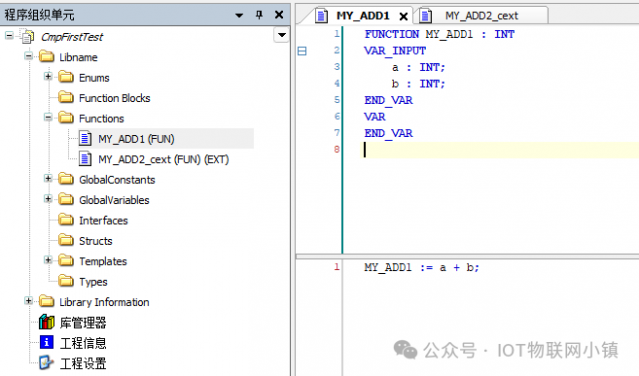Image resolution: width=639 pixels, height=376 pixels.
Task: Click the END_VAR keyword on line 7
Action: coord(388,133)
